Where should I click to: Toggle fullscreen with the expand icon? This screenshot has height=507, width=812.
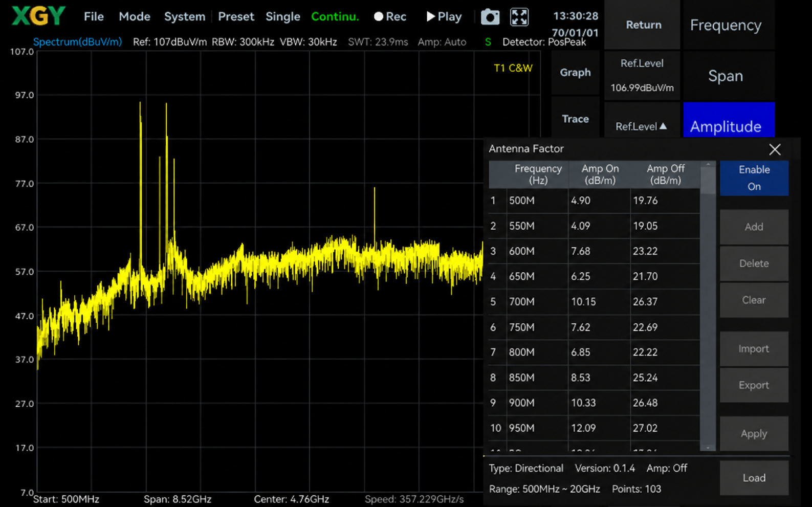(x=519, y=17)
